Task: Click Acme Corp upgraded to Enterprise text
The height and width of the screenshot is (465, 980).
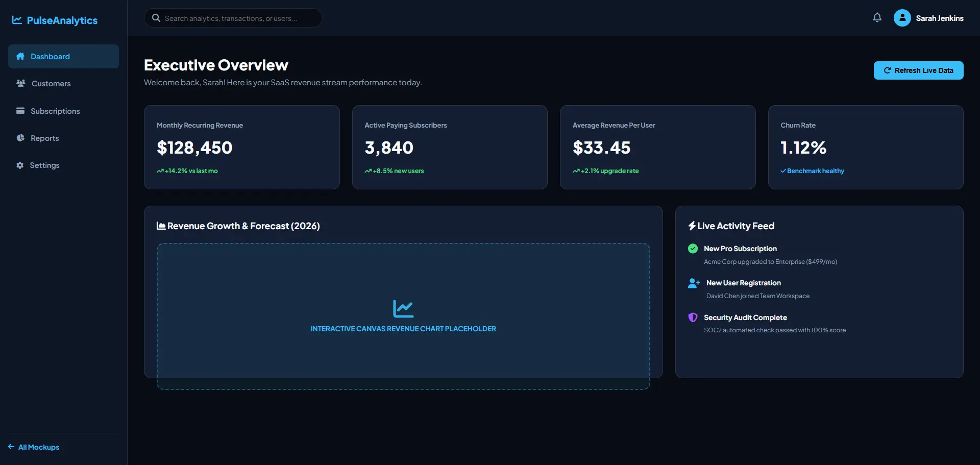Action: coord(770,262)
